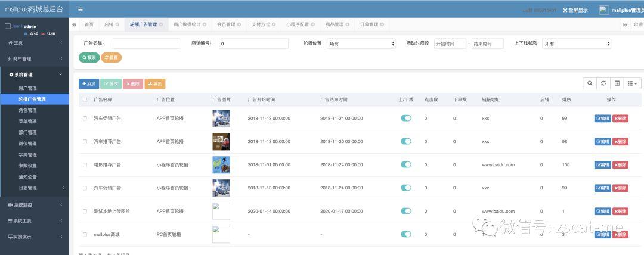The width and height of the screenshot is (644, 255).
Task: Click the 导出 export button
Action: point(155,84)
